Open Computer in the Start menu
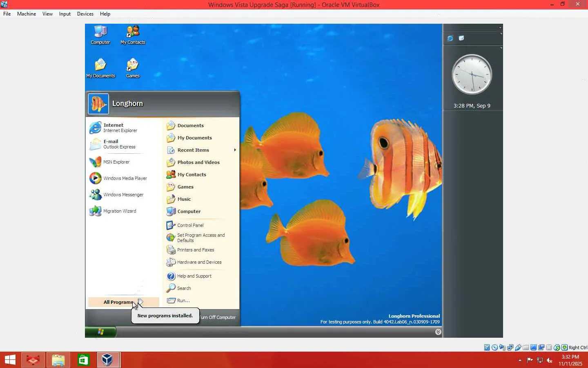The width and height of the screenshot is (588, 368). pyautogui.click(x=201, y=211)
